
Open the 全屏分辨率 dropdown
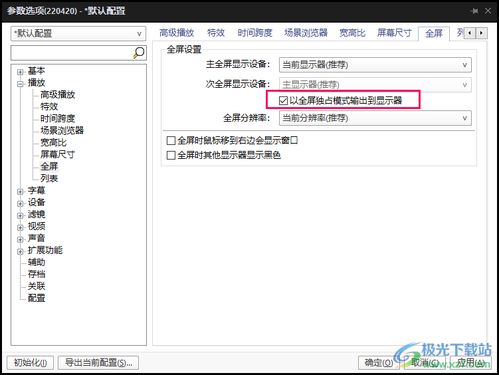375,118
